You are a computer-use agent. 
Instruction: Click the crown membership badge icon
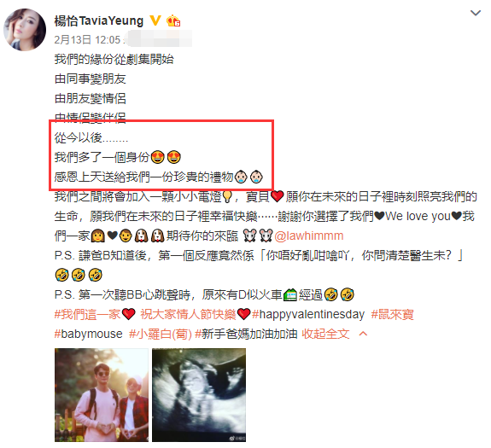pyautogui.click(x=173, y=20)
